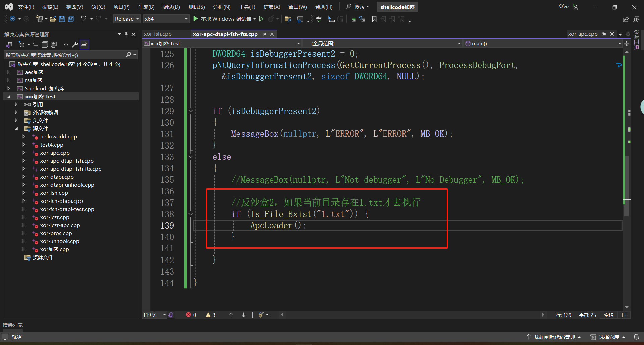Open the 调试(D) menu
The width and height of the screenshot is (644, 345).
[x=171, y=7]
